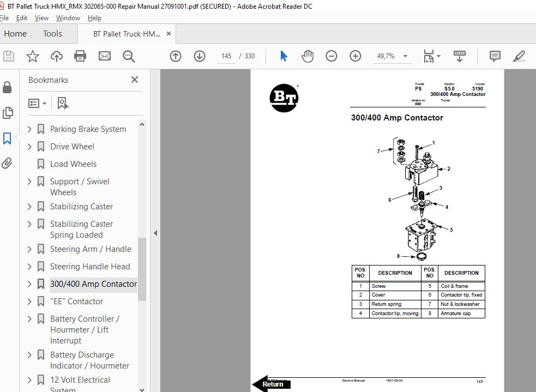Image resolution: width=536 pixels, height=392 pixels.
Task: Expand "EE" Contactor bookmark
Action: pyautogui.click(x=29, y=301)
